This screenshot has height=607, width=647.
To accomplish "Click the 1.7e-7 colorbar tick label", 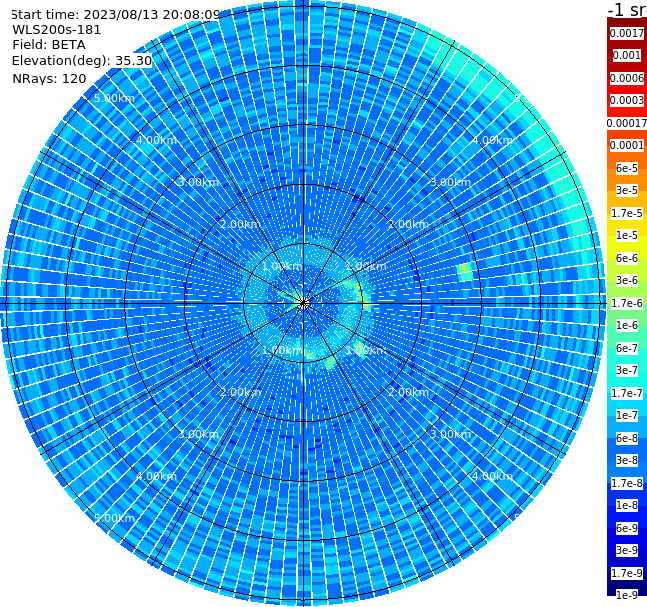I will click(627, 393).
